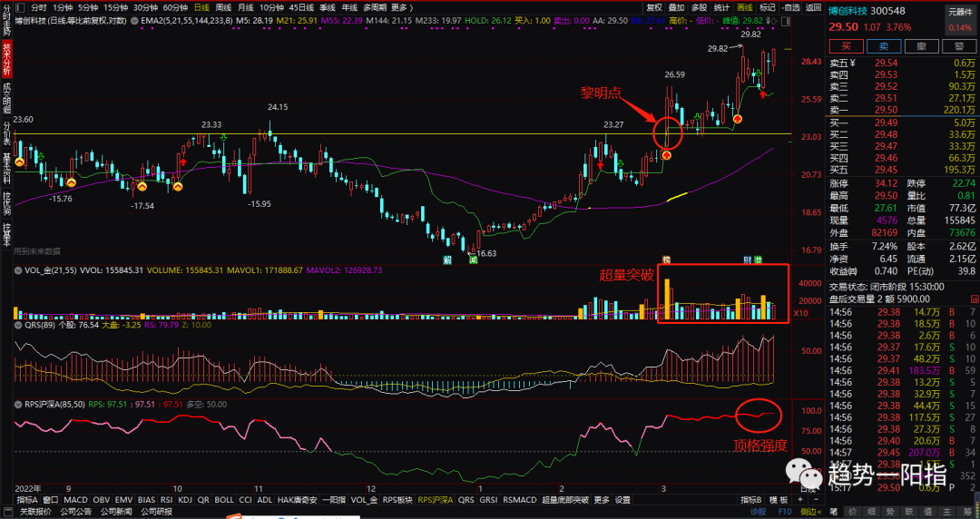Select the RSI indicator tab

(166, 500)
